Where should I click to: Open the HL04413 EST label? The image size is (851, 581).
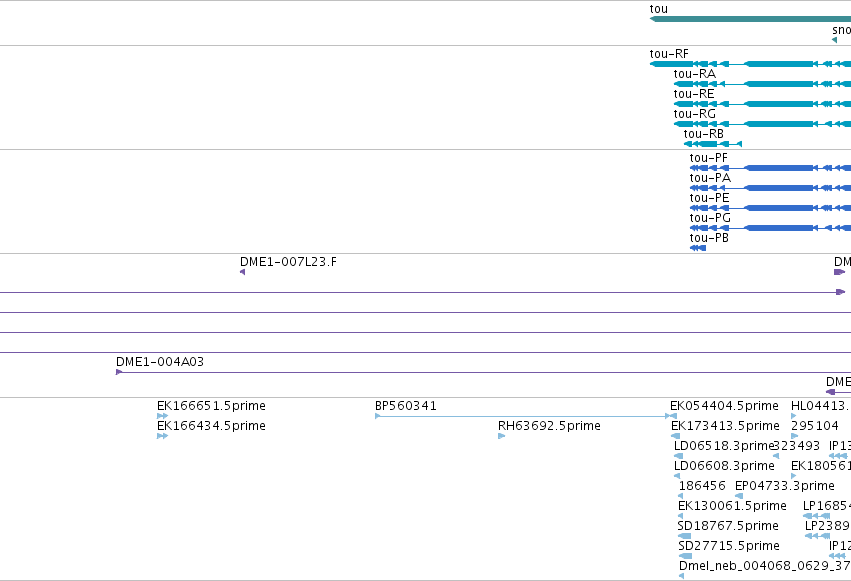click(821, 406)
